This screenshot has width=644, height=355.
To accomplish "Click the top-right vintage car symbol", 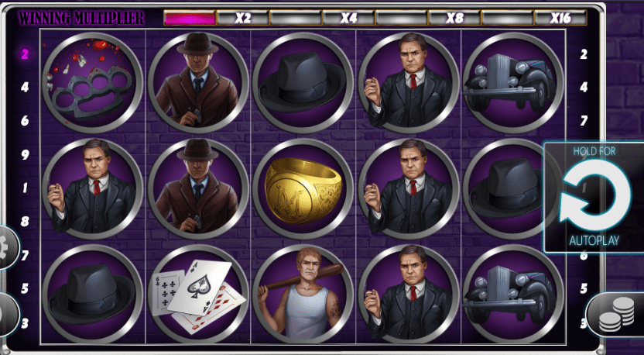I will pyautogui.click(x=513, y=83).
